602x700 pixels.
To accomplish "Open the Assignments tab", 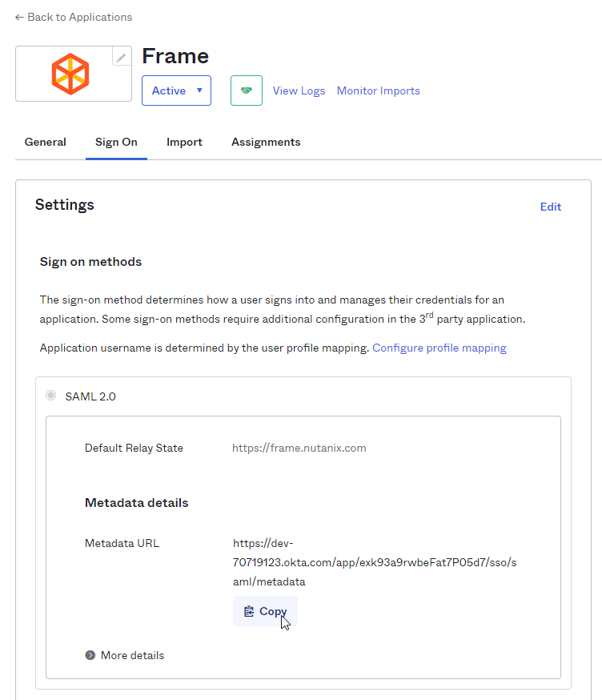I will click(x=266, y=142).
